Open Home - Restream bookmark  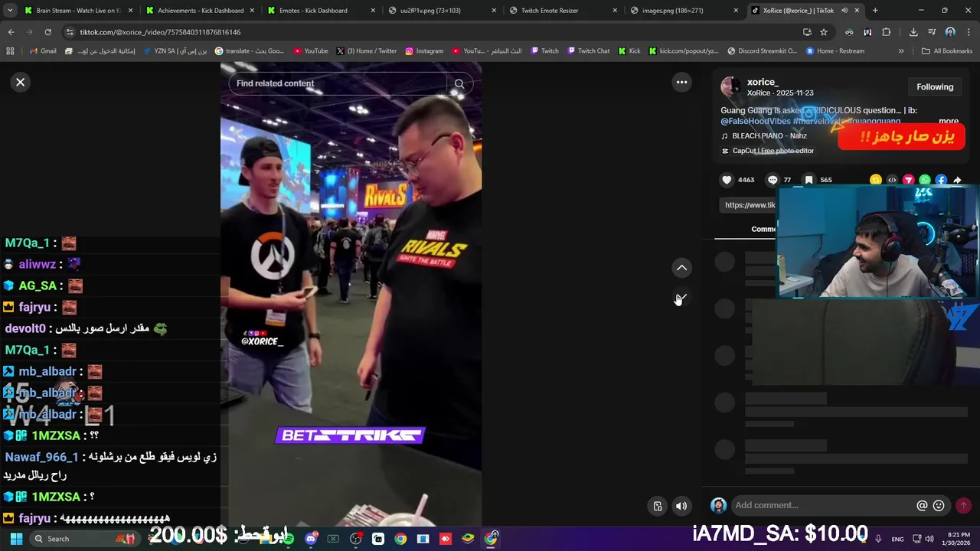835,51
